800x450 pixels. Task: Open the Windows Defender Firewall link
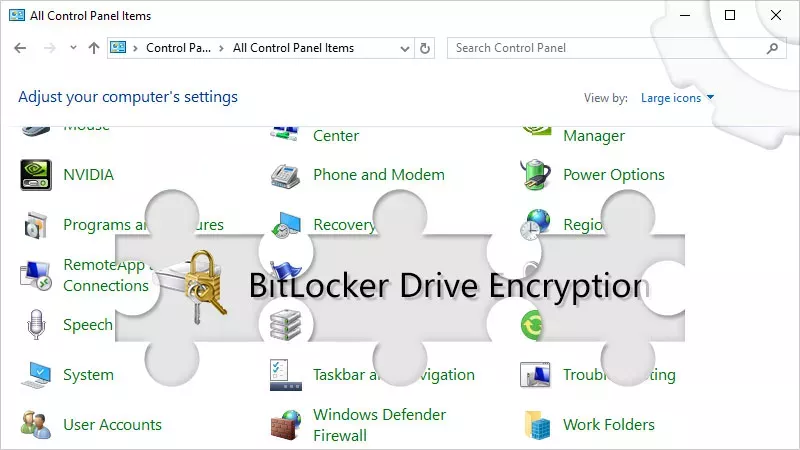tap(380, 425)
